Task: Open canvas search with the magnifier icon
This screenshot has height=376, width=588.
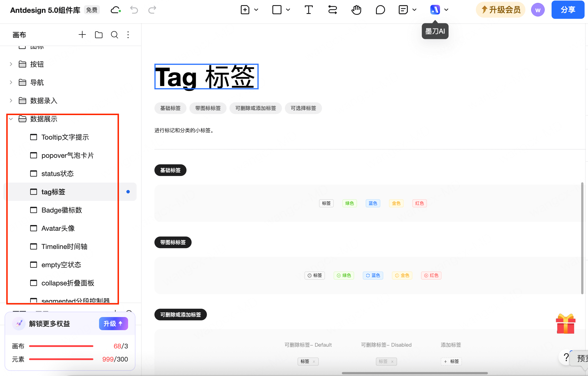Action: 114,34
